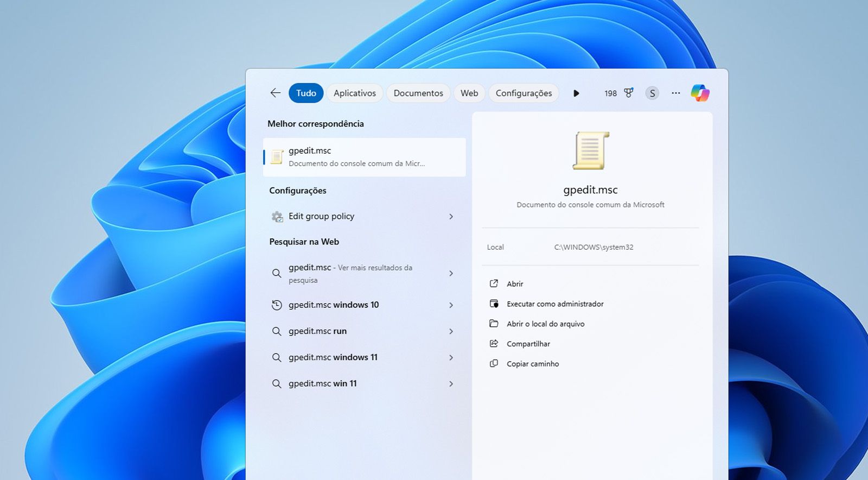Click the search icon beside Ver mais resultados
The width and height of the screenshot is (868, 480).
tap(277, 273)
